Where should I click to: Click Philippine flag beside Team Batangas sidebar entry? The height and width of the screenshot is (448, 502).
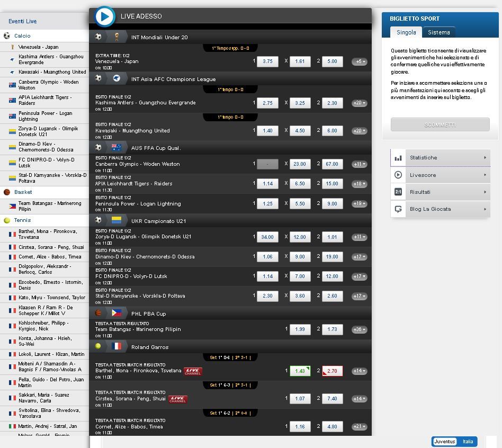click(13, 206)
